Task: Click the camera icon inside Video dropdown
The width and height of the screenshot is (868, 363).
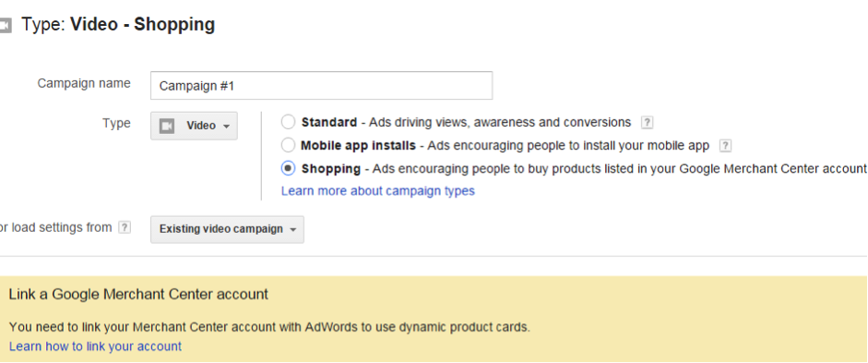Action: pyautogui.click(x=167, y=126)
